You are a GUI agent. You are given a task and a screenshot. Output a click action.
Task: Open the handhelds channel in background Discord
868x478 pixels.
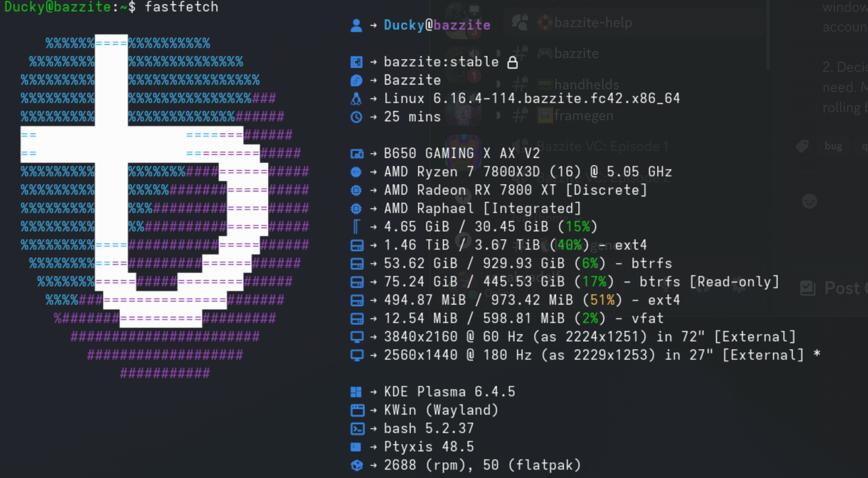coord(586,84)
